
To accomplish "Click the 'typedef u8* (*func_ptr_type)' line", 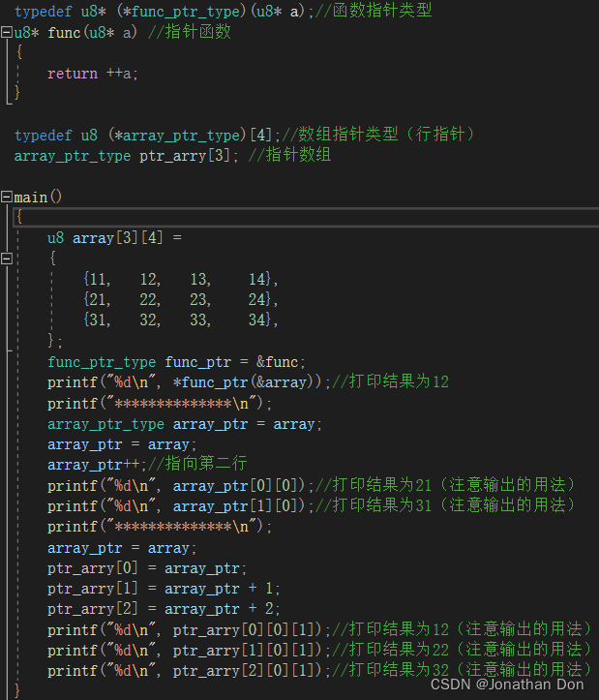I will click(x=224, y=12).
